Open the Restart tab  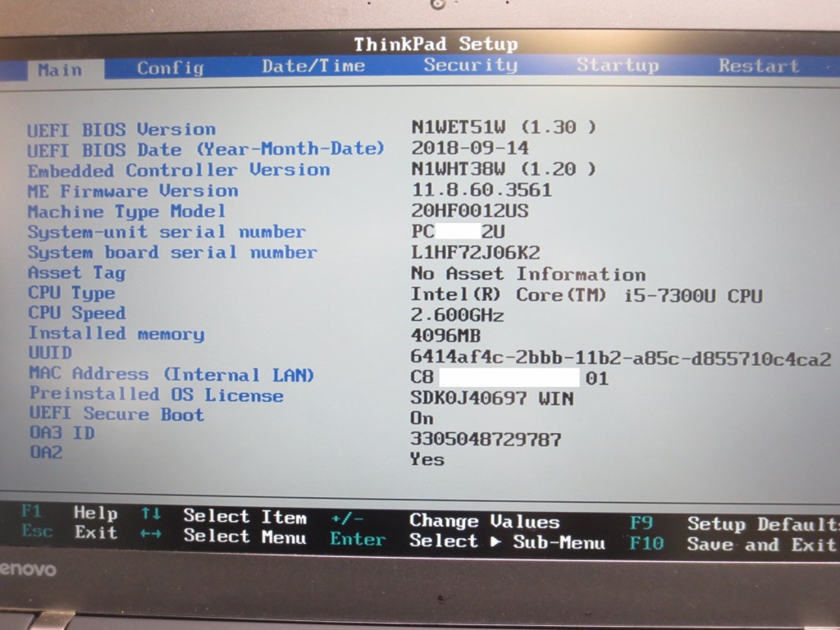click(759, 66)
